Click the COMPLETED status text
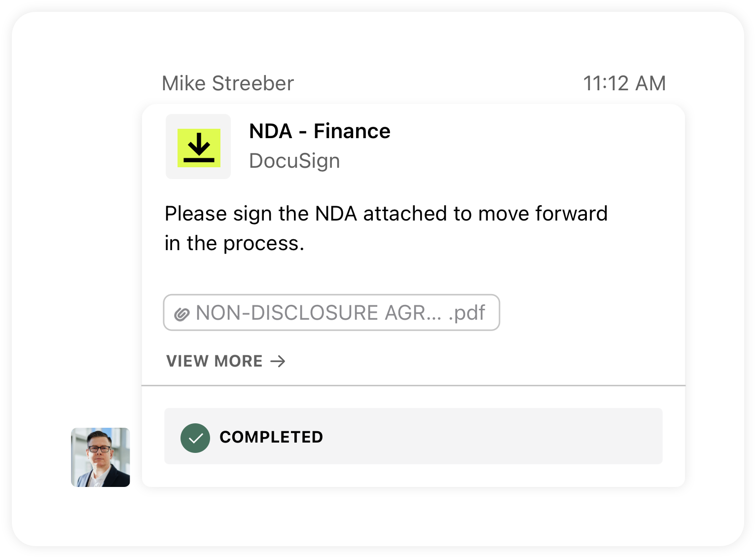The image size is (756, 558). pos(271,437)
